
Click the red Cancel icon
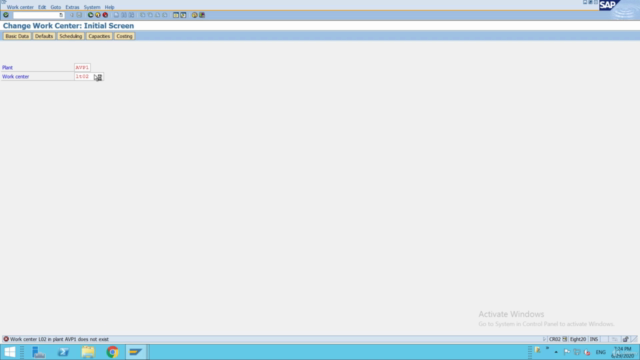coord(105,15)
